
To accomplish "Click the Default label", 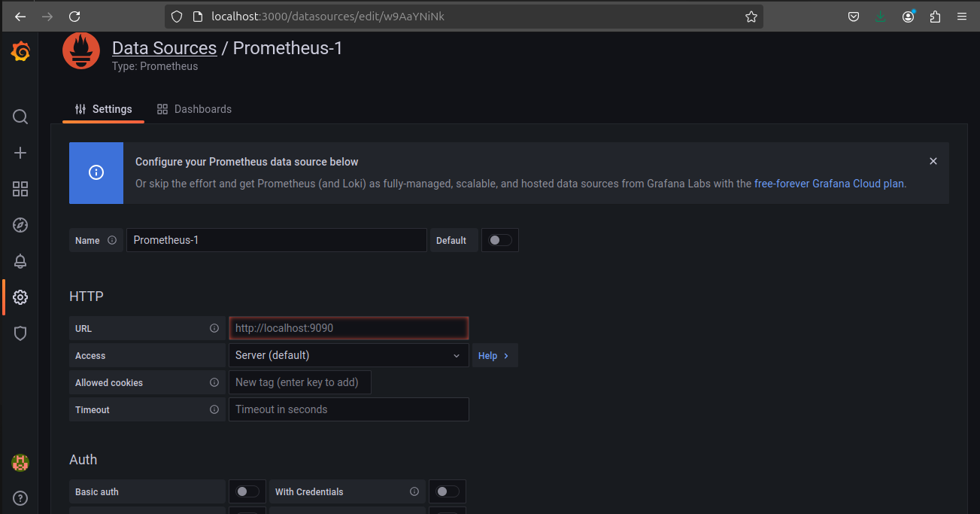I will (x=451, y=241).
